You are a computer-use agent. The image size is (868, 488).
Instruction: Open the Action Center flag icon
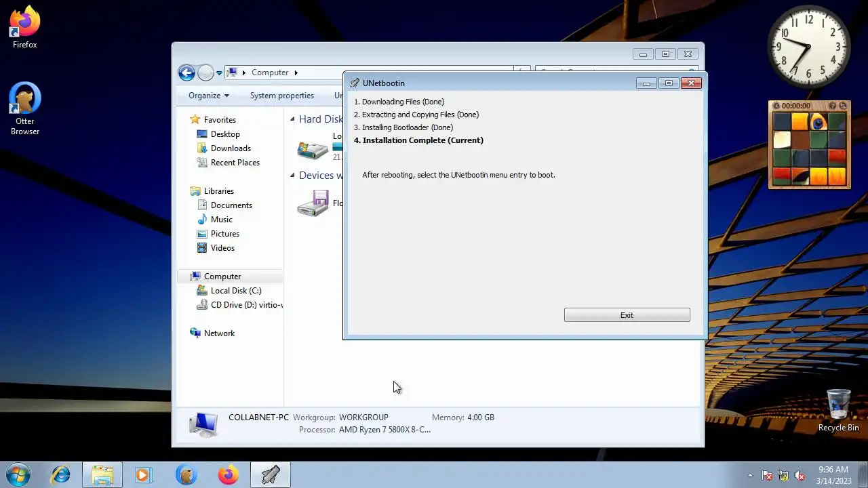pos(767,475)
